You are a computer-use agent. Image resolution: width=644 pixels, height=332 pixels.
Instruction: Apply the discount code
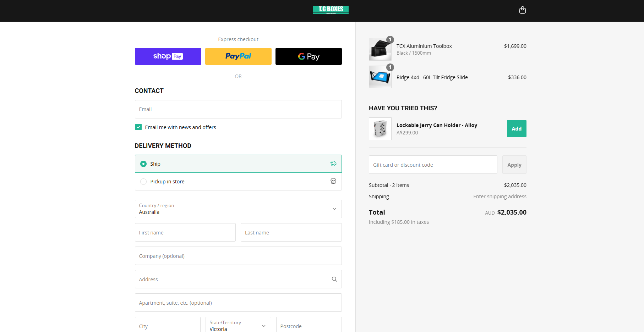click(514, 165)
